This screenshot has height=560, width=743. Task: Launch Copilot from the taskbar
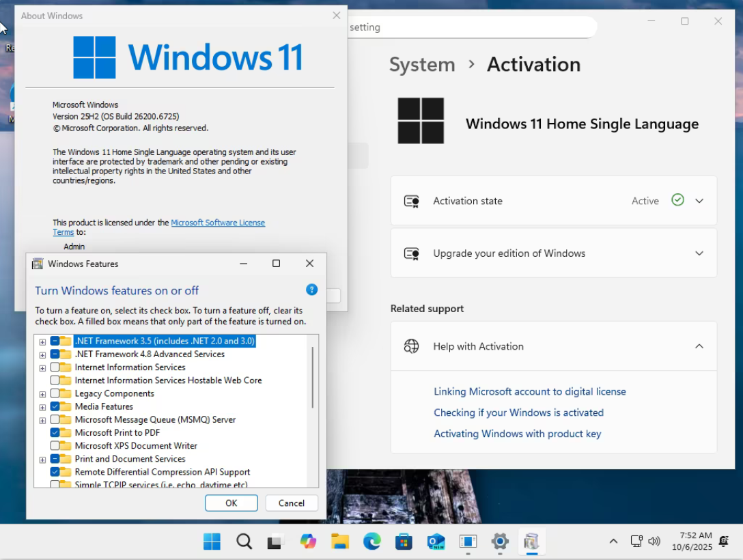[x=308, y=542]
